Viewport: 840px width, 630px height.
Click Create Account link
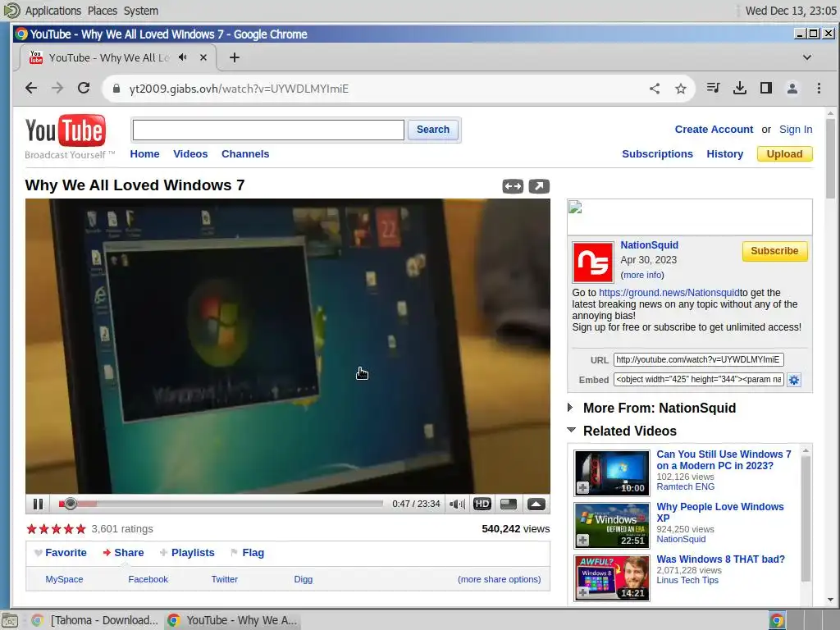coord(714,129)
